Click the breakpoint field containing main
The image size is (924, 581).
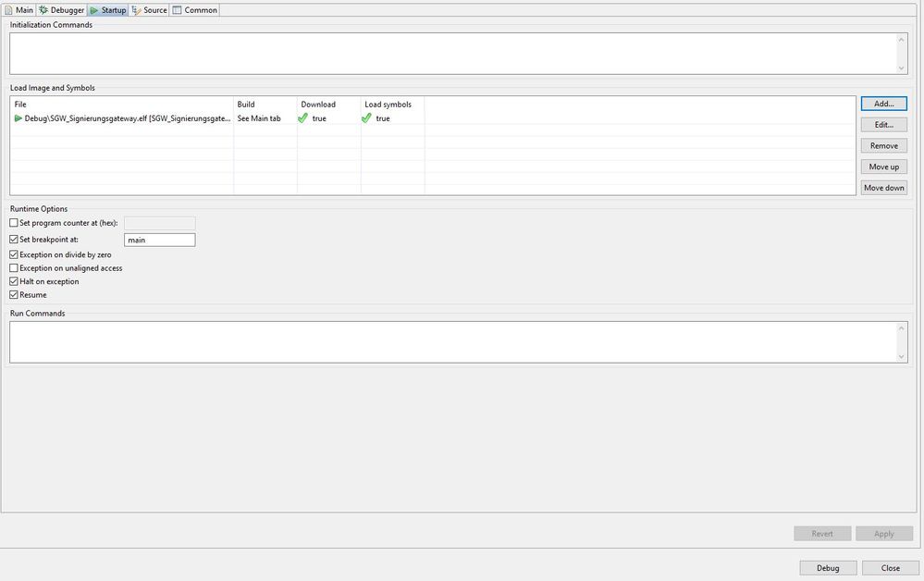point(160,240)
